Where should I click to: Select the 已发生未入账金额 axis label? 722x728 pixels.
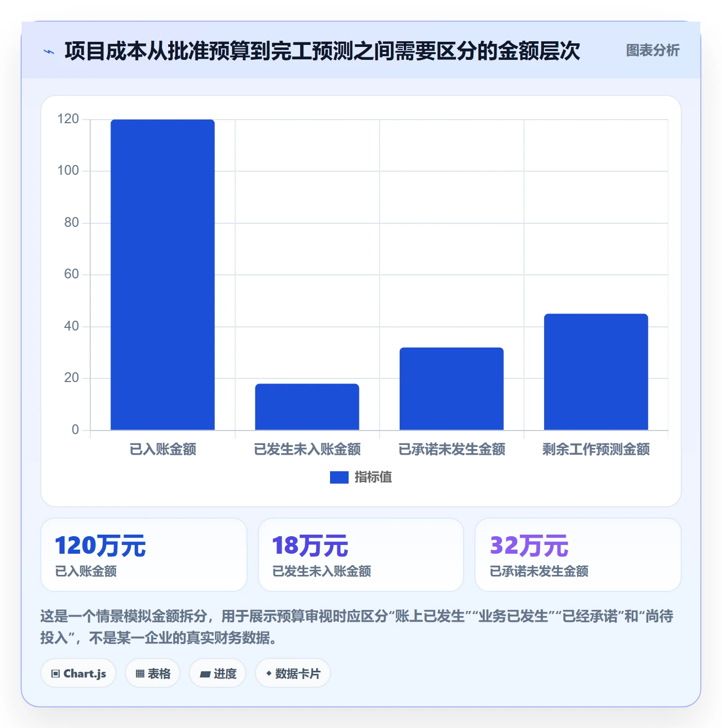[307, 449]
